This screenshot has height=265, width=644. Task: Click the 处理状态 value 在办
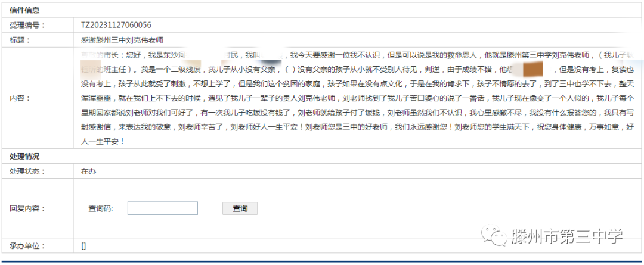pyautogui.click(x=89, y=172)
